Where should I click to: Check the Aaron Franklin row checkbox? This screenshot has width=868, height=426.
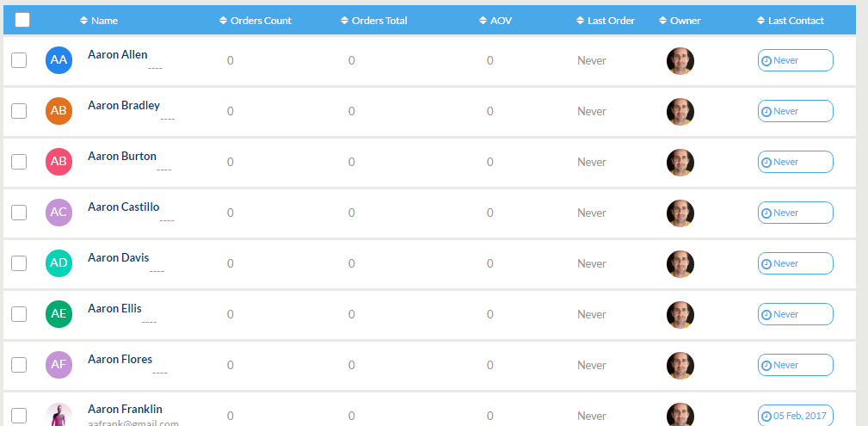[19, 416]
